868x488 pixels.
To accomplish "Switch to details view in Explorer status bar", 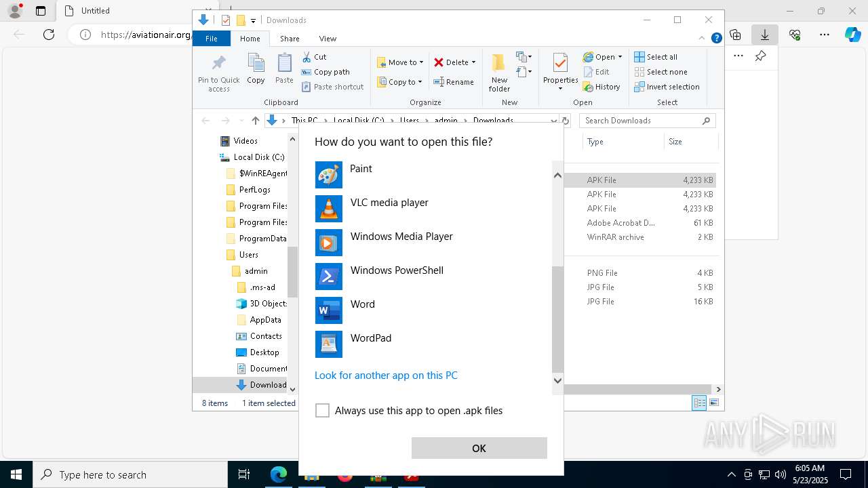I will coord(699,403).
